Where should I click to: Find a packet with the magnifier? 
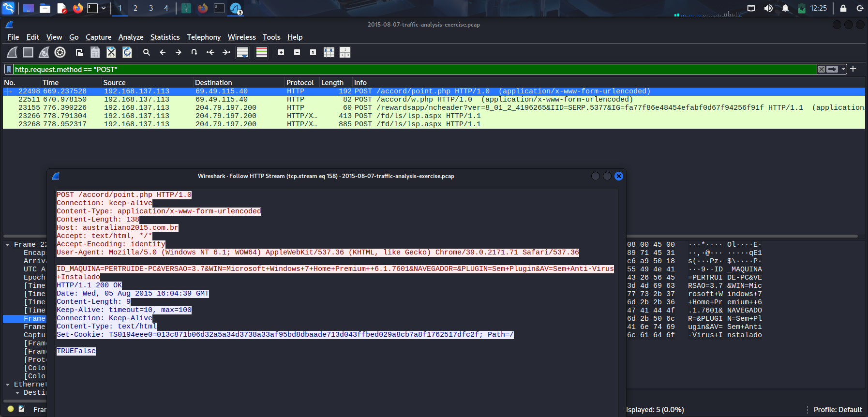[x=147, y=52]
